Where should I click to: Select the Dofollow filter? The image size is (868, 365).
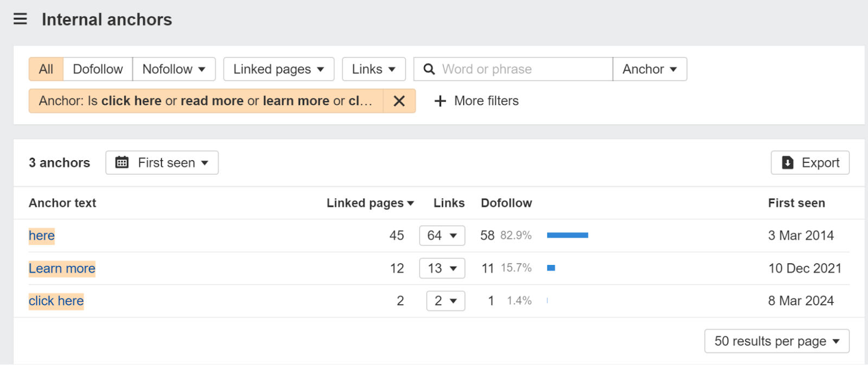pos(98,69)
